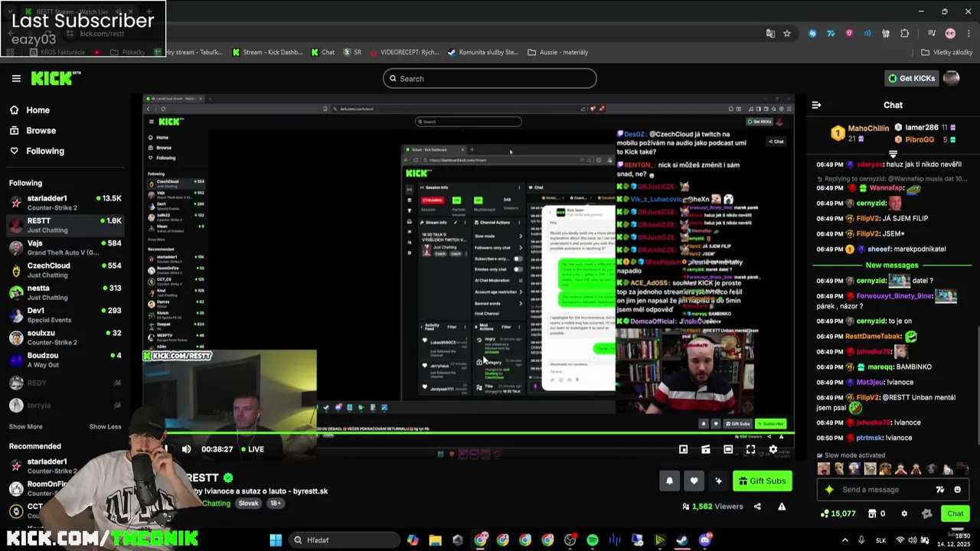The width and height of the screenshot is (980, 551).
Task: Open starladder1 channel in Following list
Action: point(65,203)
